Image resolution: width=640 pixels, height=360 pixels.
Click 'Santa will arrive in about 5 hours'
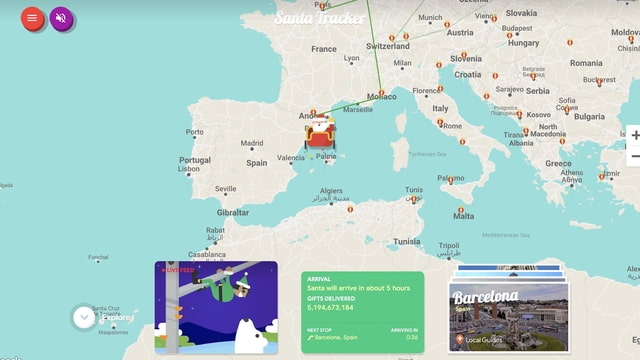click(358, 288)
